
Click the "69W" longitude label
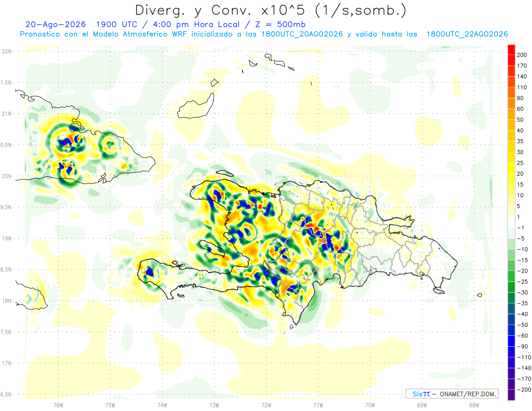[x=422, y=405]
